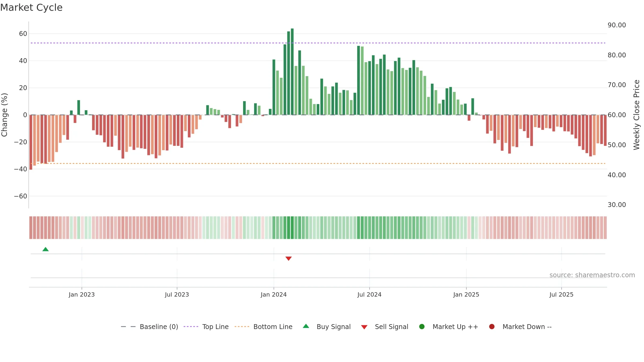Image resolution: width=644 pixels, height=362 pixels.
Task: Click the 40.00 price axis label
Action: click(617, 175)
